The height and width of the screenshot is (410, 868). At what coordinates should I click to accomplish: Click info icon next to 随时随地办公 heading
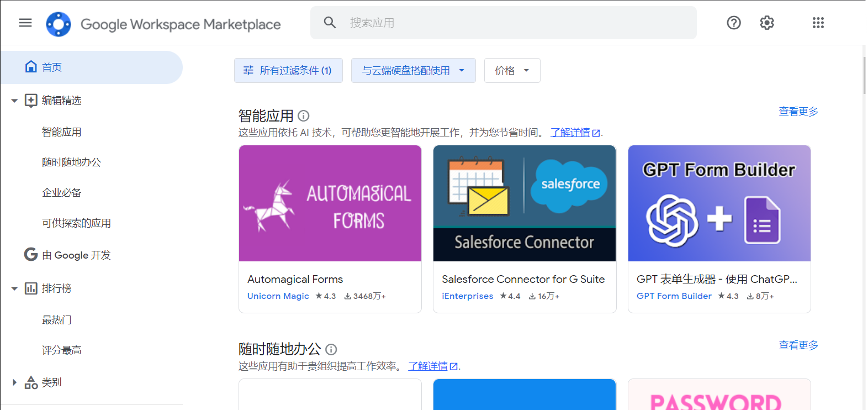(331, 349)
